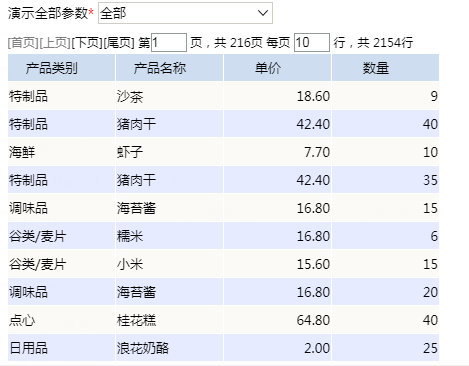Click the 产品类别 column header

click(61, 68)
